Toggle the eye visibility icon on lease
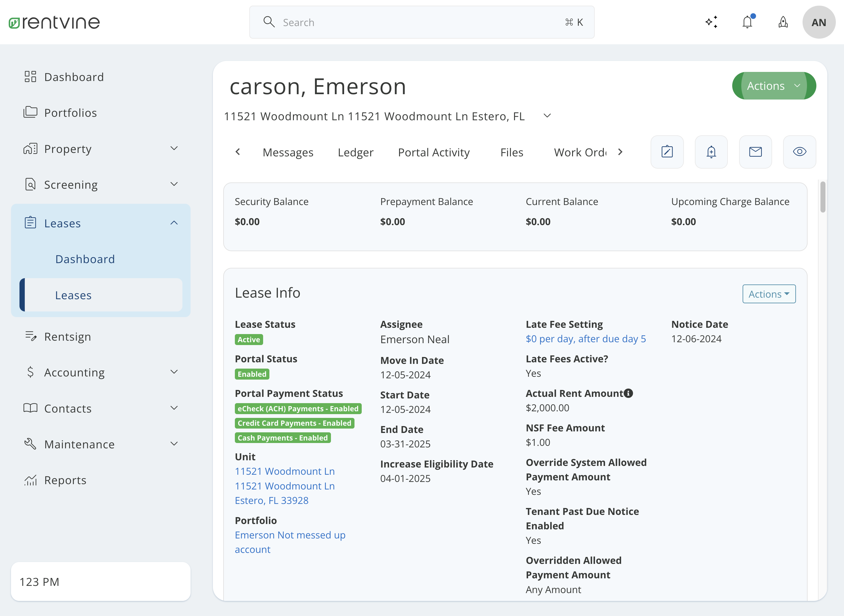The image size is (844, 616). tap(800, 152)
